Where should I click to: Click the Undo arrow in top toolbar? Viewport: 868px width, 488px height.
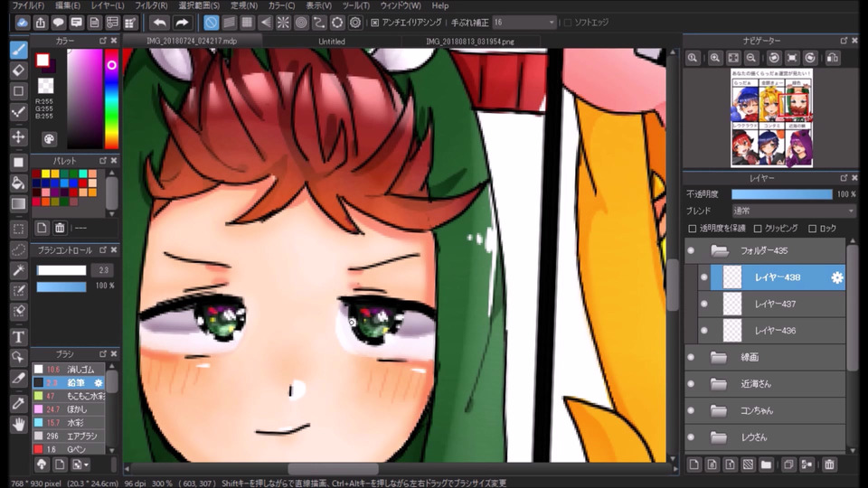160,22
